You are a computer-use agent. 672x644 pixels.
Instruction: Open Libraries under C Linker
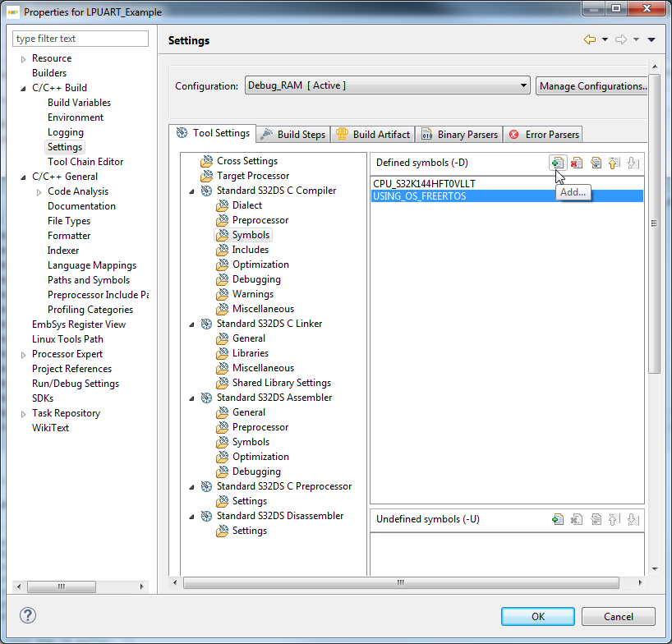[251, 353]
